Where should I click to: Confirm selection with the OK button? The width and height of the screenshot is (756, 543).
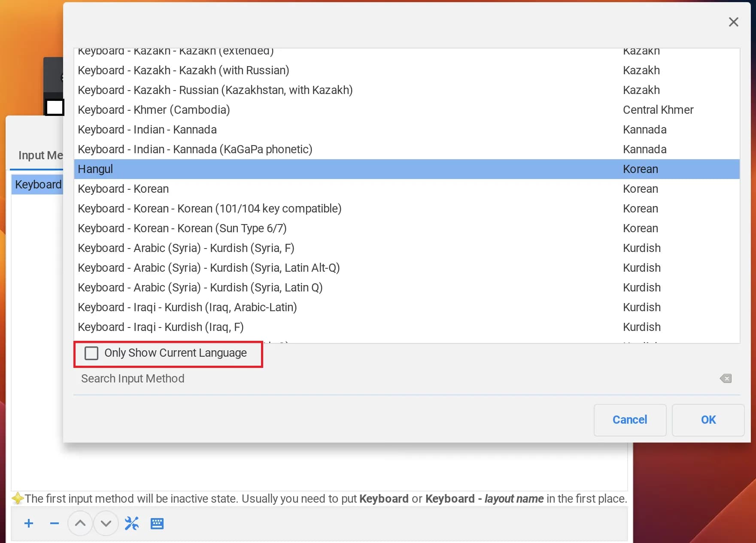pos(707,420)
